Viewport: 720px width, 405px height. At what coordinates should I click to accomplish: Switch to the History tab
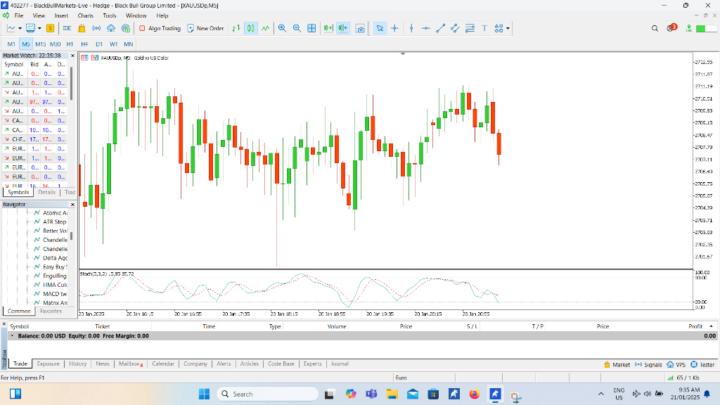pos(77,364)
